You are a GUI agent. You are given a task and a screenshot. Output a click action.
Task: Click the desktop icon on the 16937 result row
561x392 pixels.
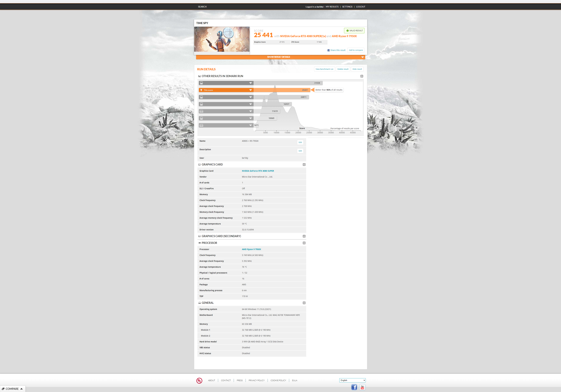pyautogui.click(x=201, y=104)
